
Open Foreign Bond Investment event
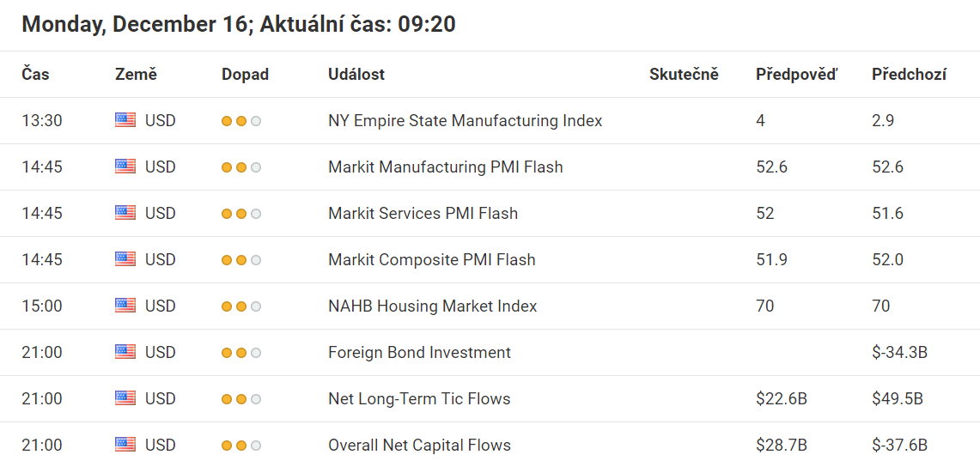coord(419,352)
